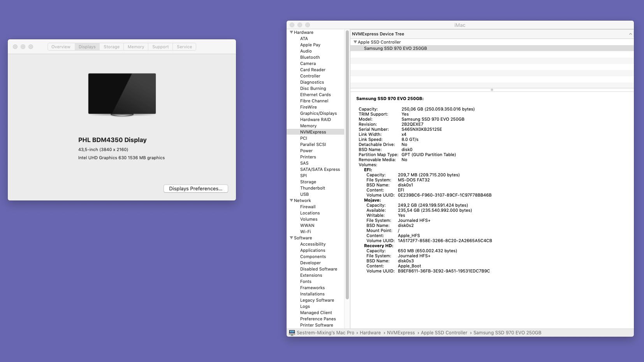Open Ethernet Cards hardware information
The width and height of the screenshot is (644, 362).
point(315,95)
